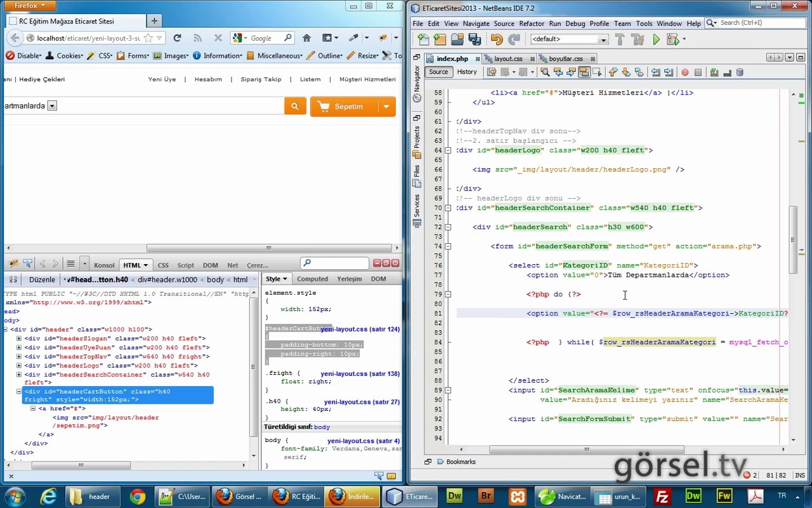Open the Refactor menu in NetBeans
The width and height of the screenshot is (812, 508).
[532, 23]
